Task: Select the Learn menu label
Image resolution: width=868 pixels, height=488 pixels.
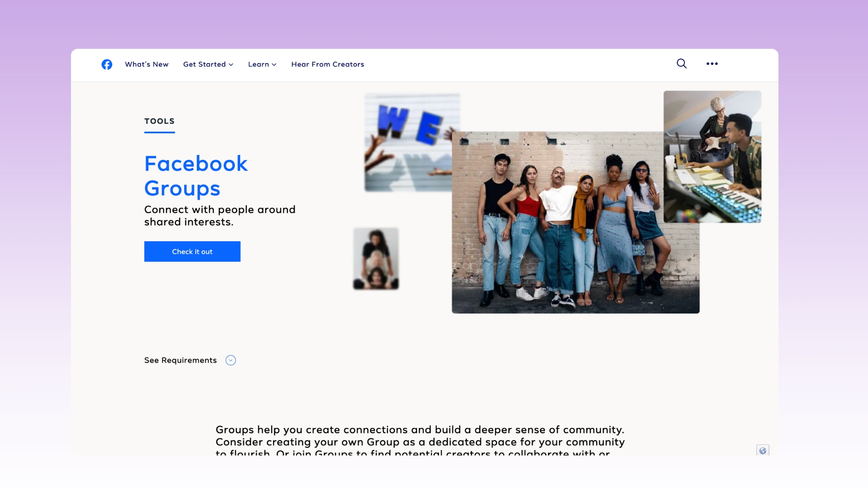Action: [258, 64]
